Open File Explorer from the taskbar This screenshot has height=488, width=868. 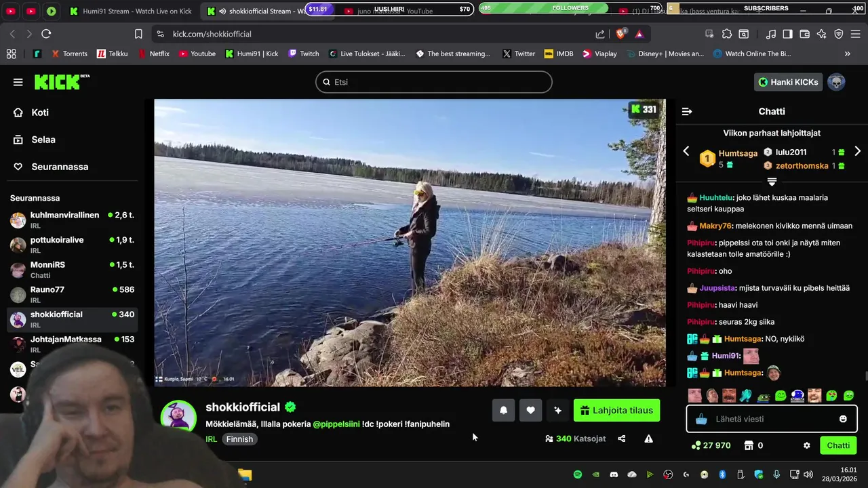tap(245, 474)
